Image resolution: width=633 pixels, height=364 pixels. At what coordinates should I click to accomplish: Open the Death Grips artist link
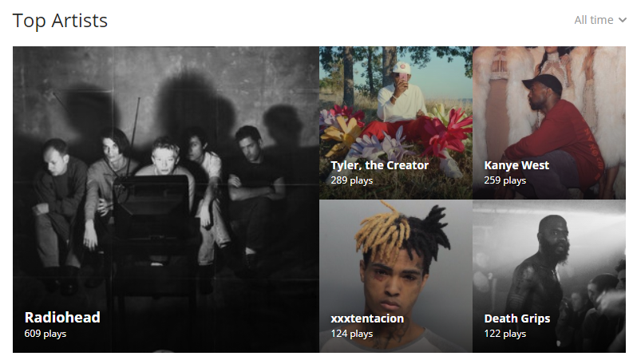(x=516, y=318)
